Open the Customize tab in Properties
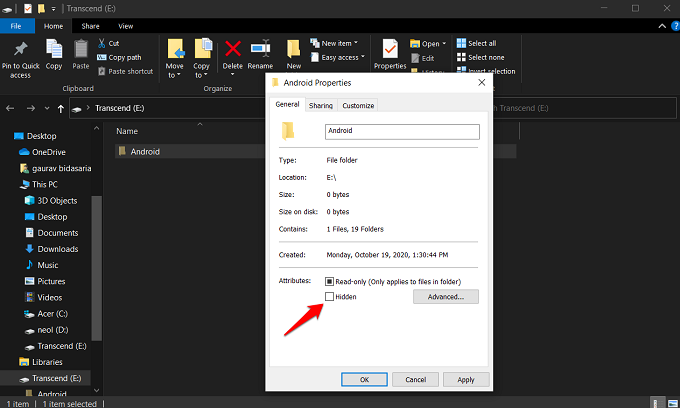 (358, 105)
